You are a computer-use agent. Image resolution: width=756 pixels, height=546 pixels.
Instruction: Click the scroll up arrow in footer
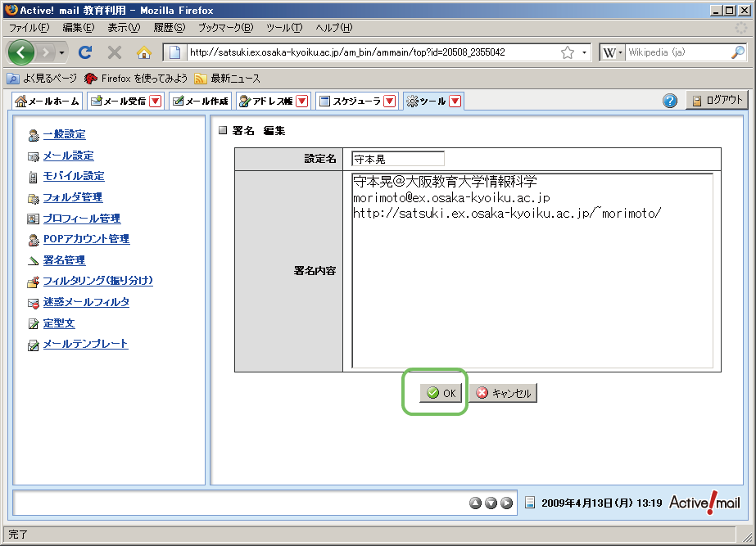point(475,503)
